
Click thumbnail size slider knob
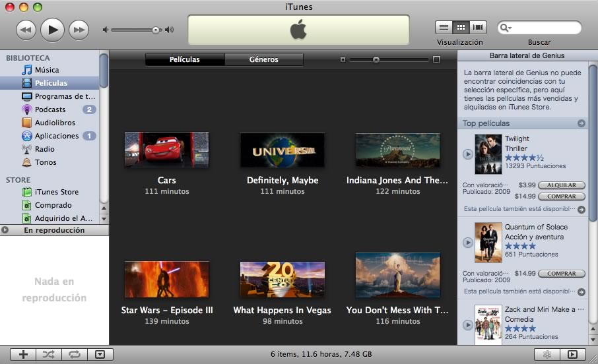point(376,60)
